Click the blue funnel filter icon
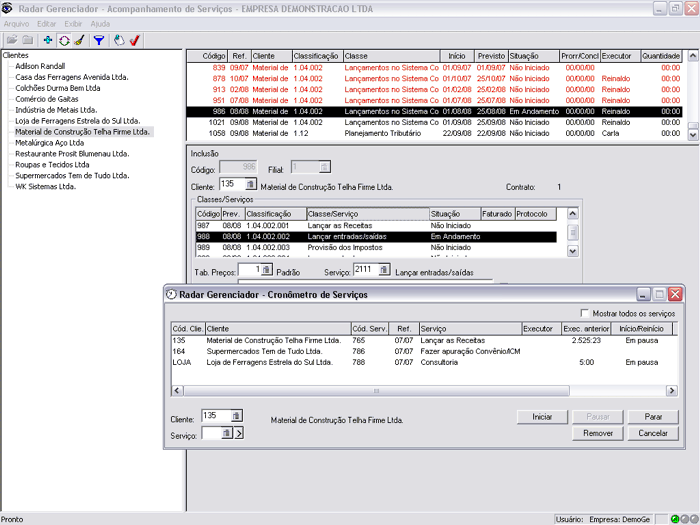Image resolution: width=700 pixels, height=525 pixels. point(99,40)
